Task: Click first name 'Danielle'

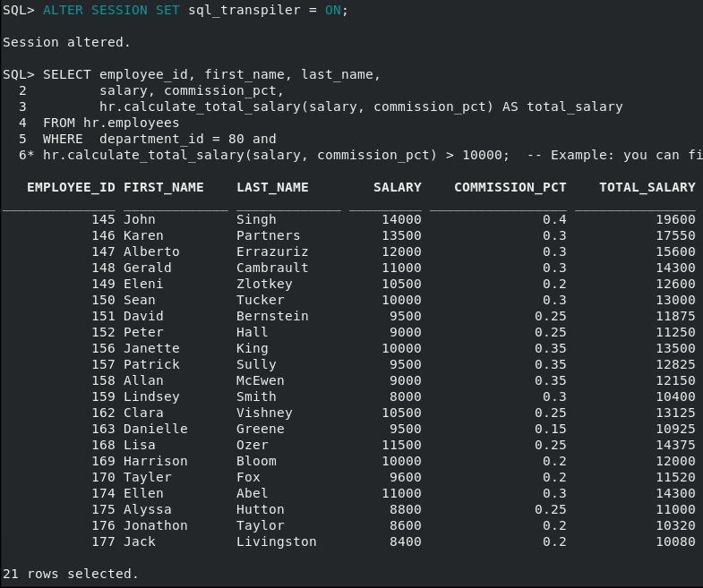Action: 156,430
